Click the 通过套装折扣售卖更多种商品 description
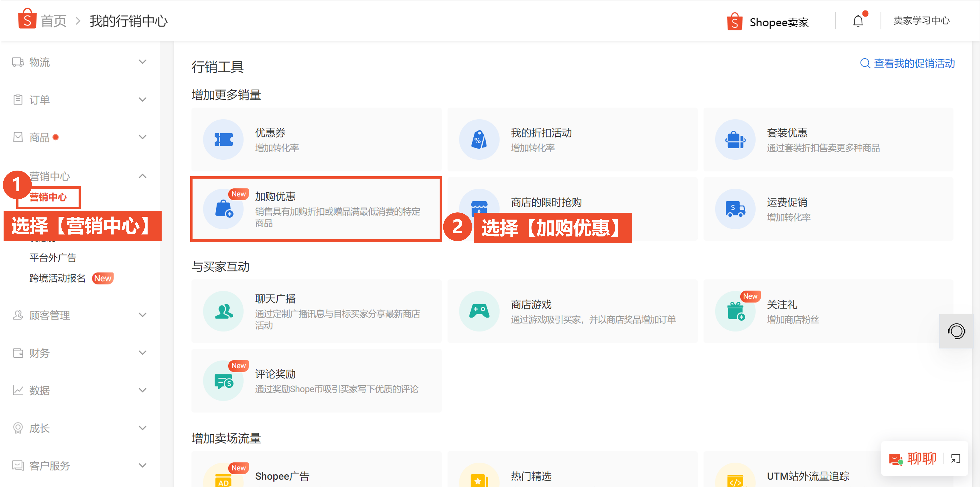Screen dimensions: 980x487 click(823, 148)
